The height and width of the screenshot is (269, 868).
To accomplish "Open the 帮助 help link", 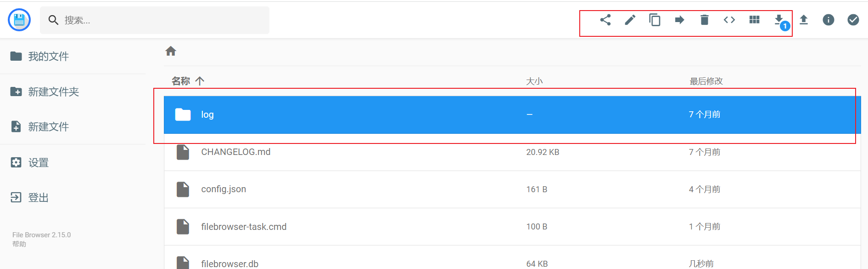I will (x=18, y=244).
